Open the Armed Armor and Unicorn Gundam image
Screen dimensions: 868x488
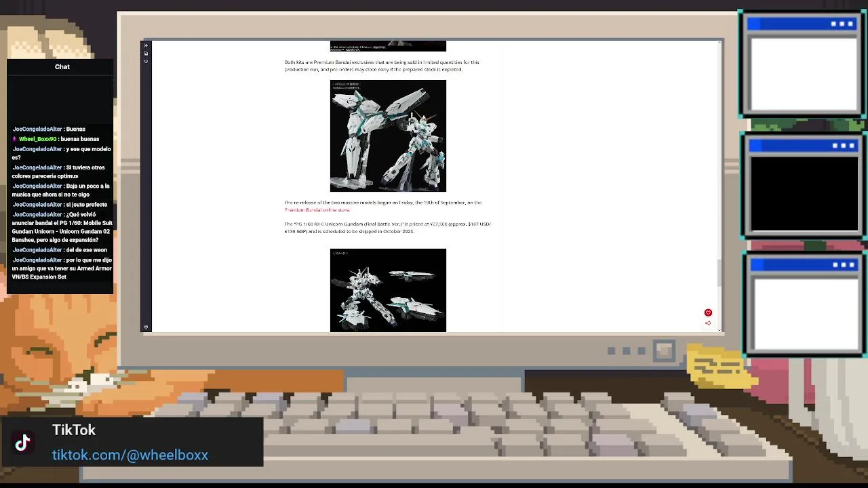coord(388,136)
